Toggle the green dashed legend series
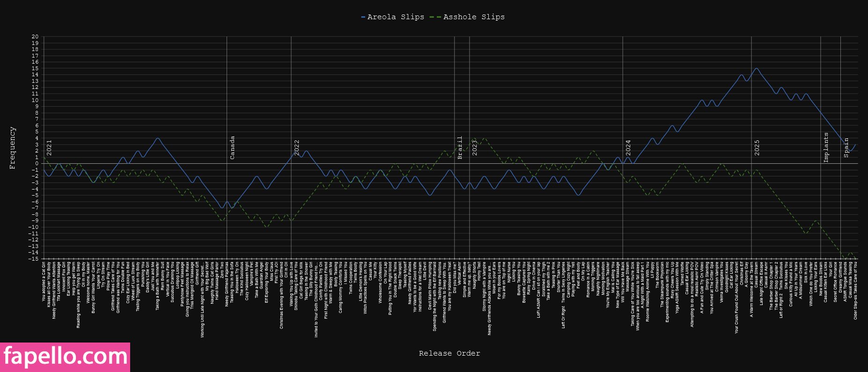 [x=474, y=17]
